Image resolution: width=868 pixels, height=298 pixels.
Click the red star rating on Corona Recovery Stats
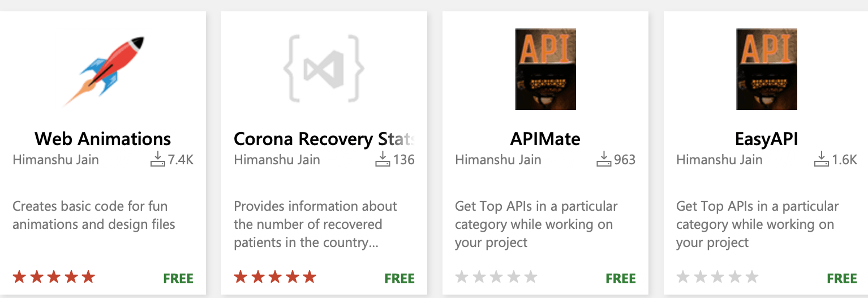275,278
